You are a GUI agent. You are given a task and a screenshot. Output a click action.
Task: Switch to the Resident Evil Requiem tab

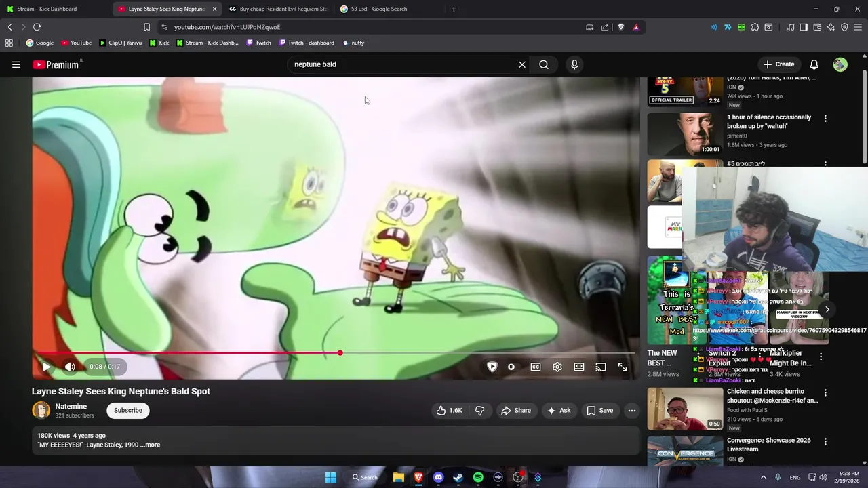point(278,9)
